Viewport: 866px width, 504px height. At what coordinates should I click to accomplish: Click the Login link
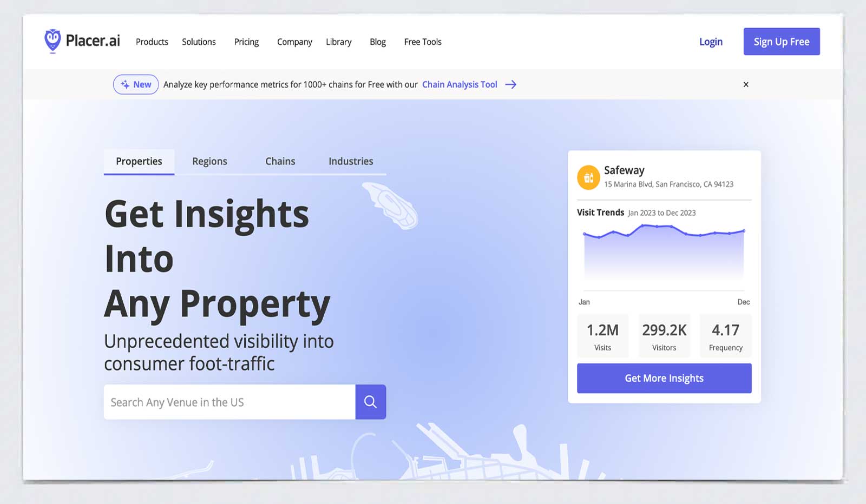point(711,42)
